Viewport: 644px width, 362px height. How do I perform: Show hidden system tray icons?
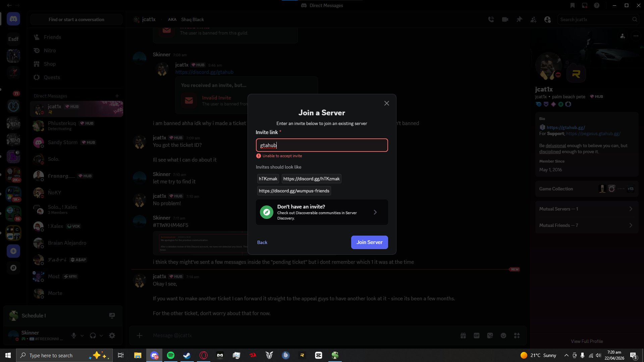click(566, 355)
